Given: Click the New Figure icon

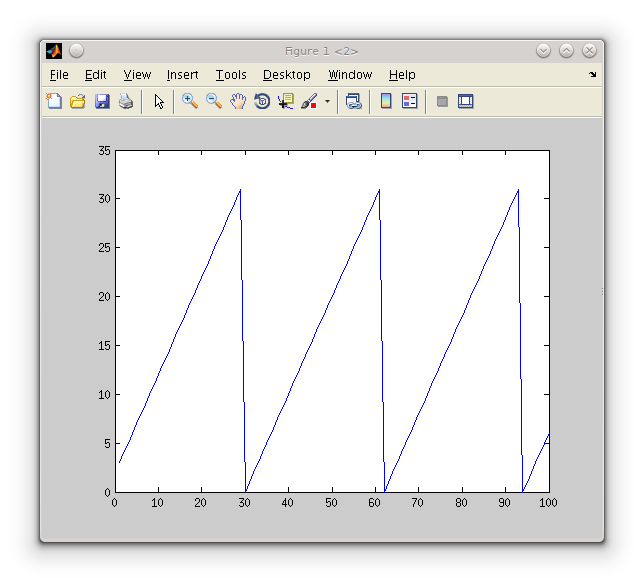Looking at the screenshot, I should coord(54,101).
